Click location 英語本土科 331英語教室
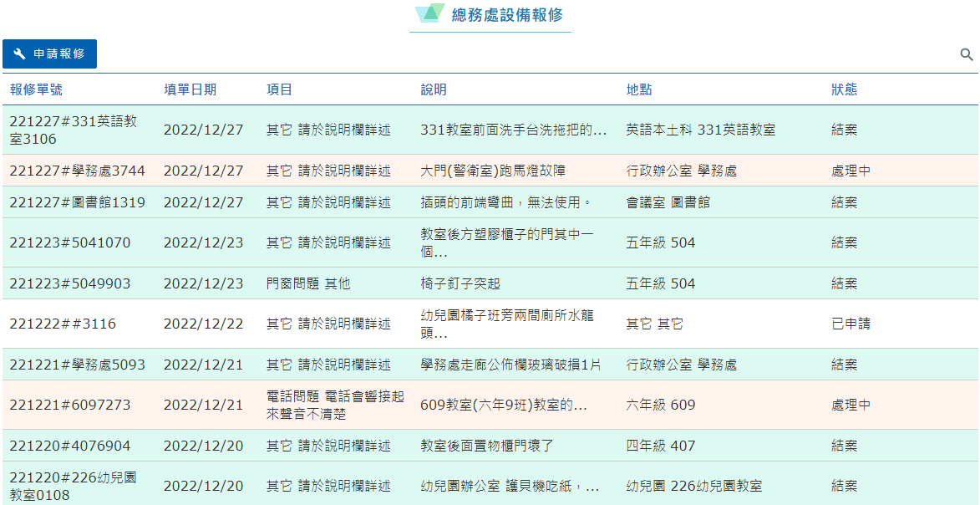980x505 pixels. (x=701, y=130)
